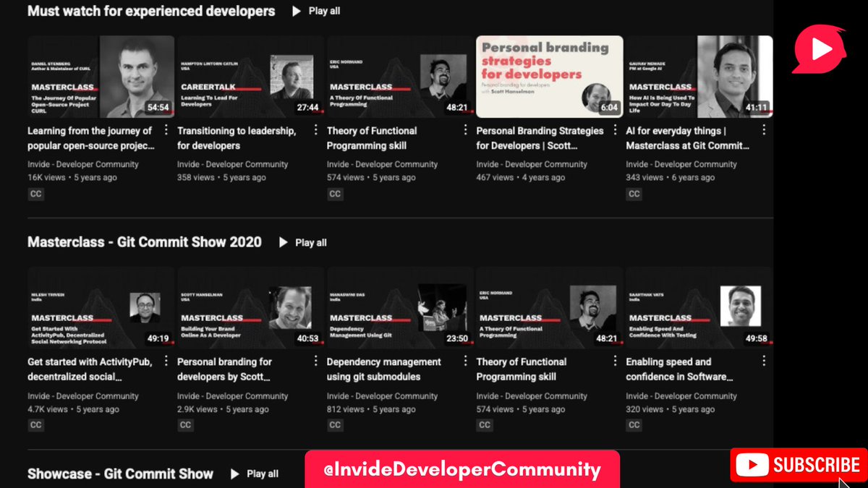The height and width of the screenshot is (488, 868).
Task: Click '467 views' text
Action: click(x=495, y=177)
